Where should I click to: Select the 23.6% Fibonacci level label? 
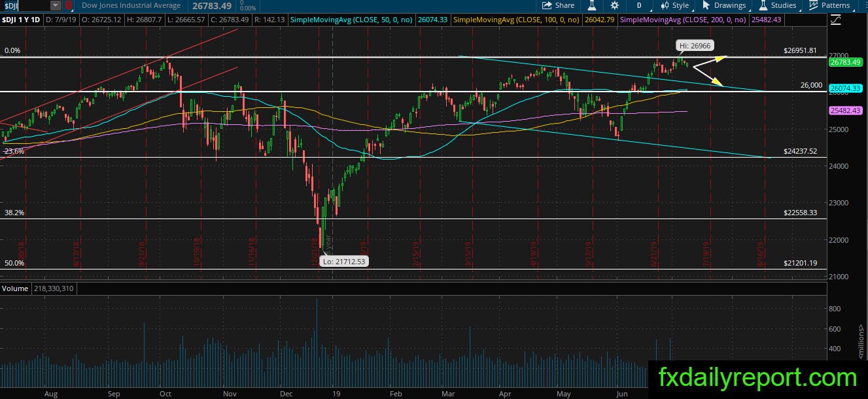pyautogui.click(x=14, y=151)
